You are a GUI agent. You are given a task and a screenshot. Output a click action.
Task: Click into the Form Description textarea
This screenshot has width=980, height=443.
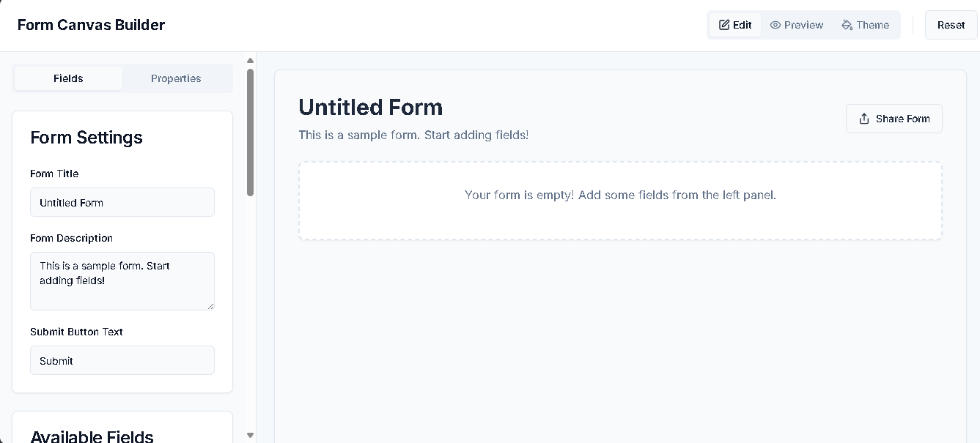click(x=122, y=281)
